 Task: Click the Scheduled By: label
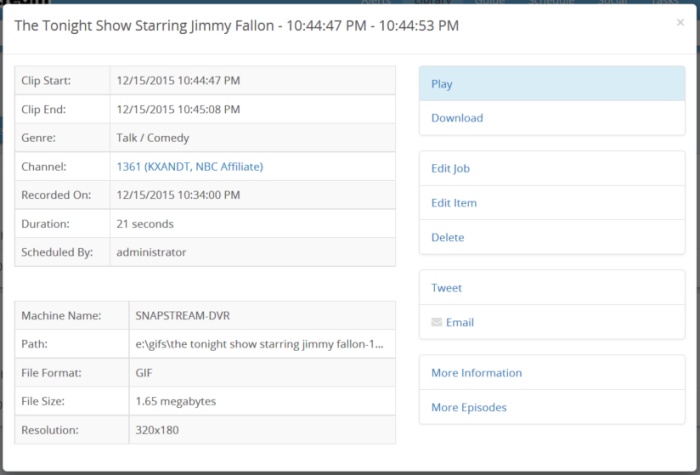point(57,252)
